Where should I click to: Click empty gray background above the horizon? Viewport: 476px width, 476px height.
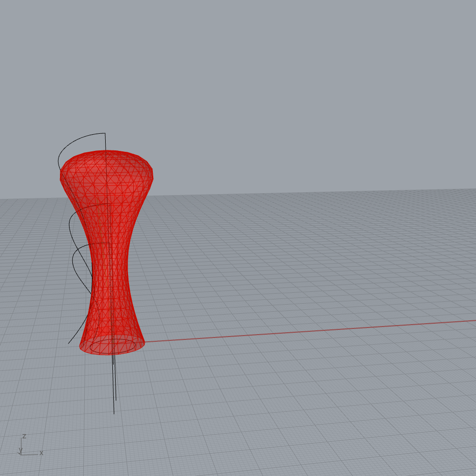286,95
